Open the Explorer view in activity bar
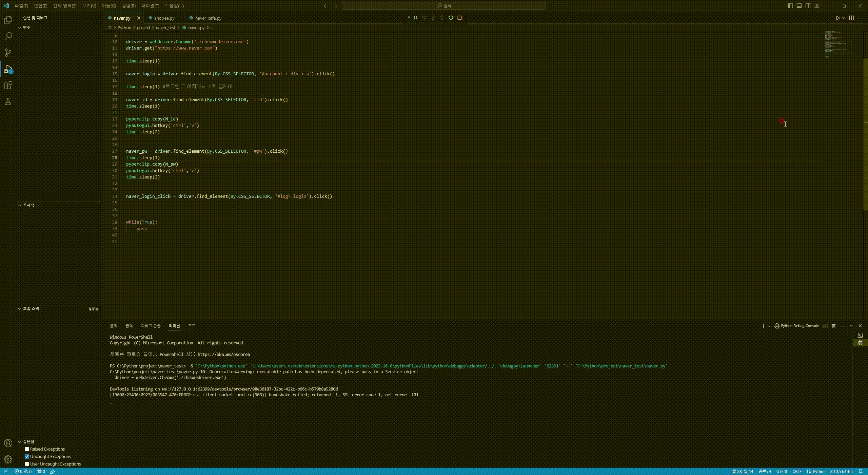The image size is (868, 475). pos(8,20)
